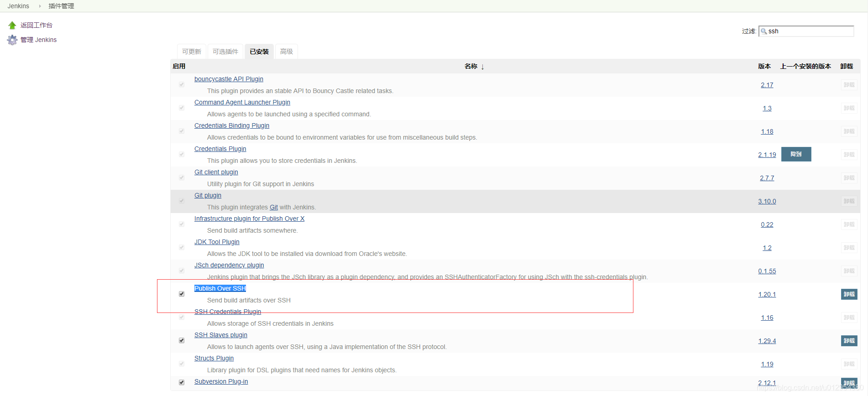
Task: Open 返回工作台 sidebar link
Action: pos(37,25)
